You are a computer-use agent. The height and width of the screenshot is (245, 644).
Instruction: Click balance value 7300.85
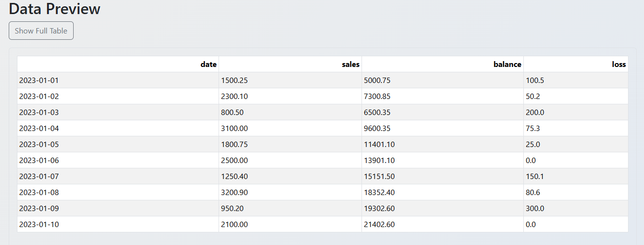tap(442, 96)
